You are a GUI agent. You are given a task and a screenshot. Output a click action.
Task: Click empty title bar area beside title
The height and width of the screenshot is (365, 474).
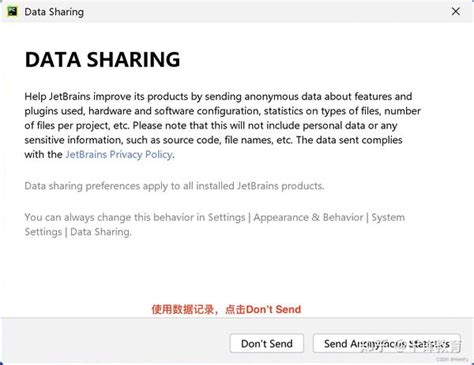pyautogui.click(x=267, y=12)
